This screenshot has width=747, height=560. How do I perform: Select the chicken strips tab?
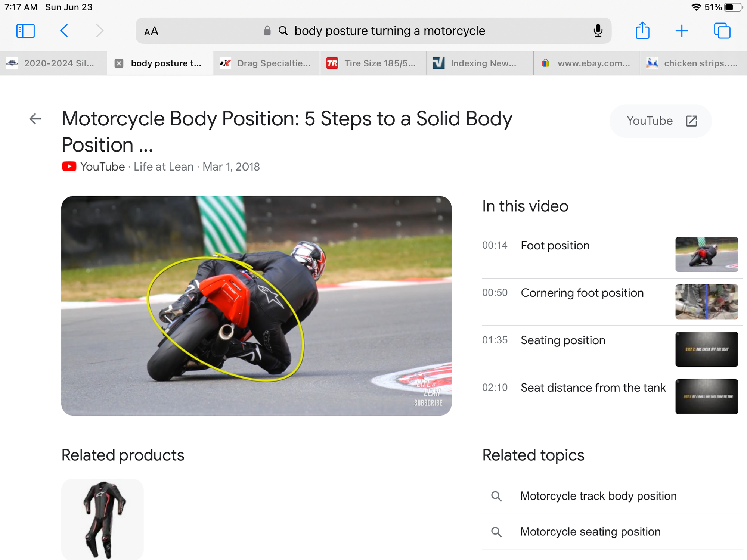pyautogui.click(x=693, y=63)
